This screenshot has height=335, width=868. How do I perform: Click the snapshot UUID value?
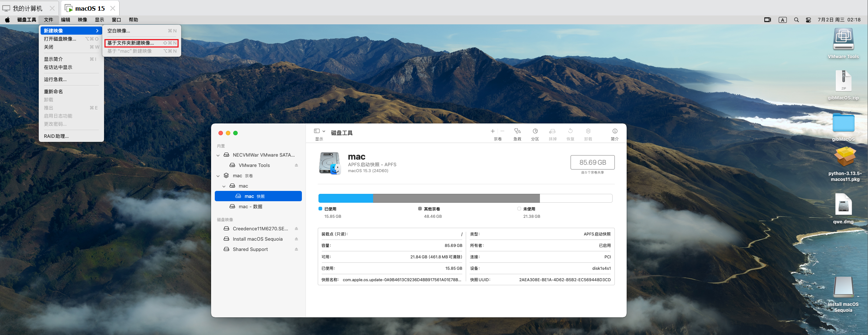click(x=565, y=280)
